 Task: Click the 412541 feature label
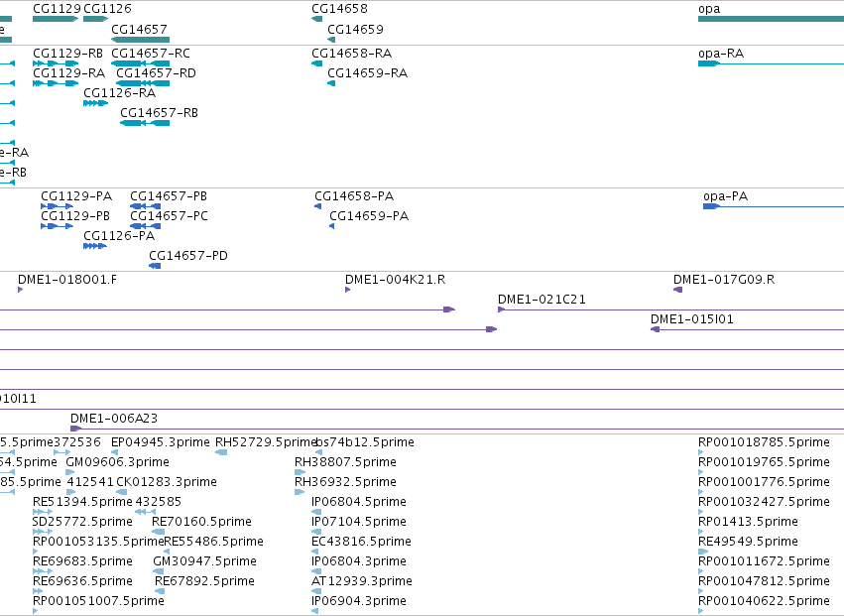pyautogui.click(x=90, y=482)
